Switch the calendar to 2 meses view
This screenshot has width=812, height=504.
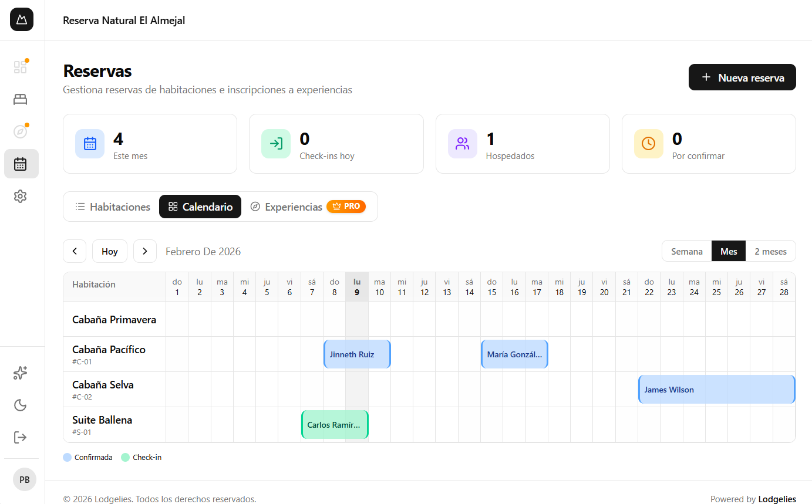(x=770, y=251)
